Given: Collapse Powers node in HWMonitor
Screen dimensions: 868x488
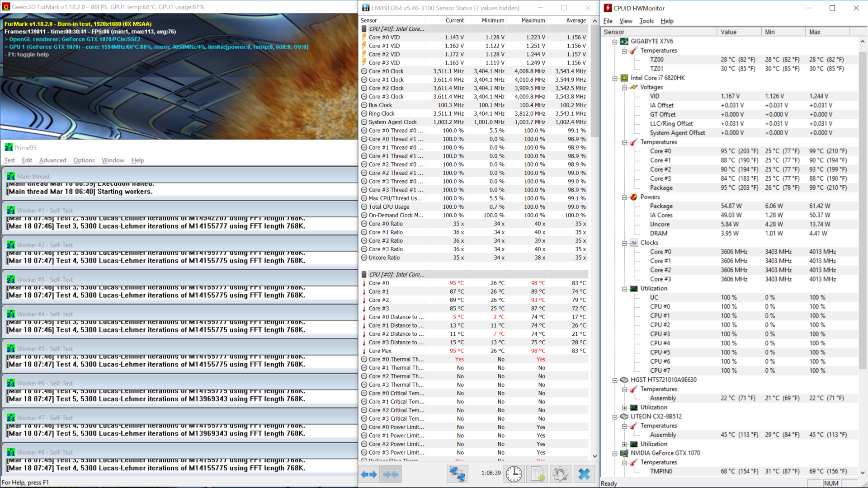Looking at the screenshot, I should click(x=624, y=197).
